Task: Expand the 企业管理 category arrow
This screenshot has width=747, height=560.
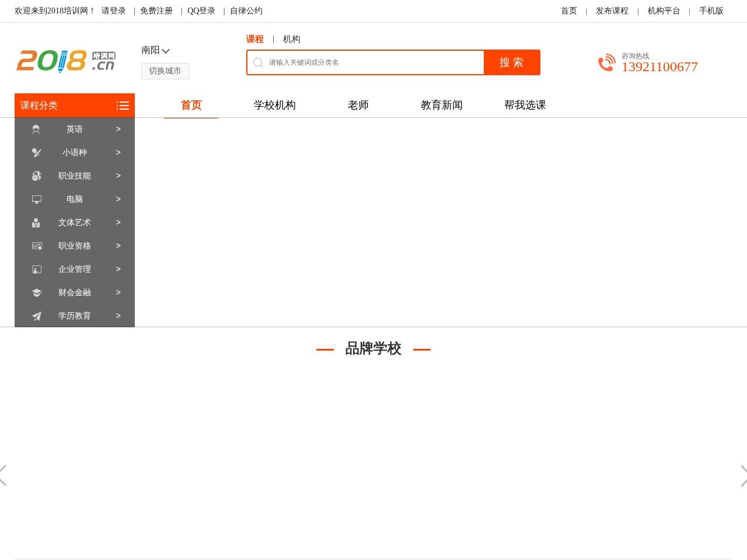Action: (118, 269)
